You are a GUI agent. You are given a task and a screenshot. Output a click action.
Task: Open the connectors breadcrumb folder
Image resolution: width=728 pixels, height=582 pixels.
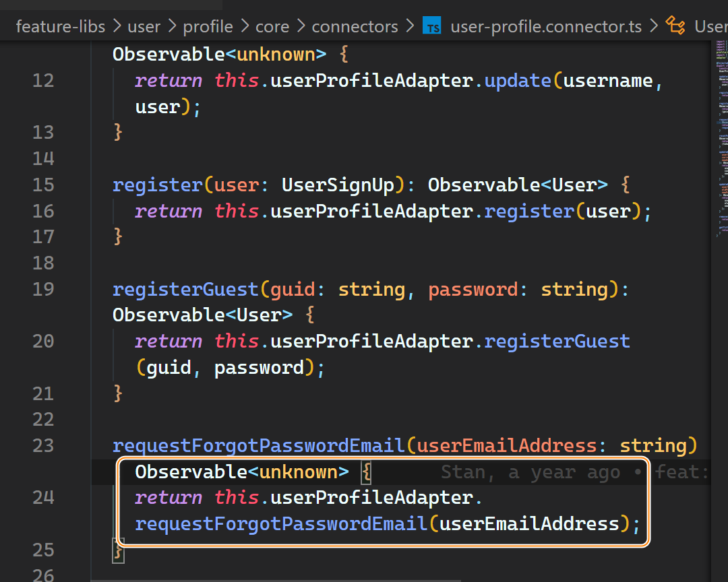click(355, 26)
